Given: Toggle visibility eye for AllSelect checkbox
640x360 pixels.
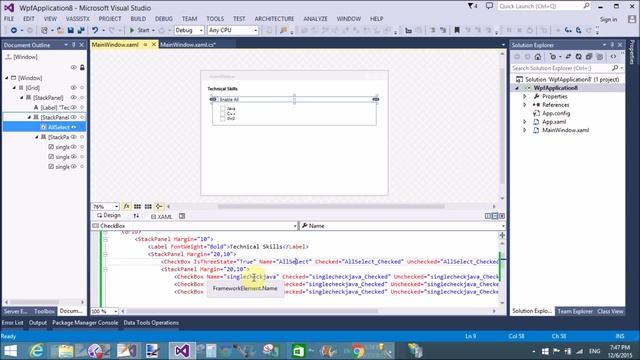Looking at the screenshot, I should pyautogui.click(x=73, y=127).
